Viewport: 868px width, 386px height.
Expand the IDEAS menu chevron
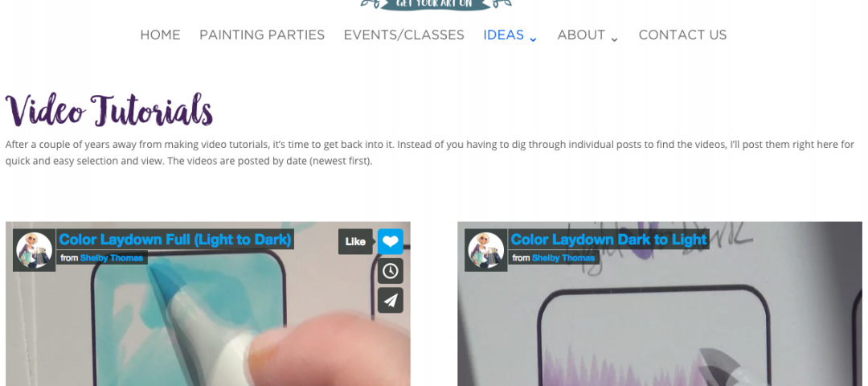coord(533,39)
